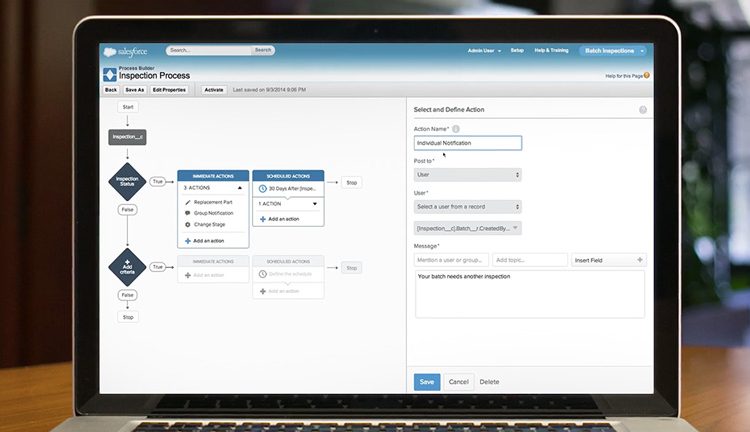Click plus icon in first Scheduled Actions box
The width and height of the screenshot is (750, 432).
263,219
